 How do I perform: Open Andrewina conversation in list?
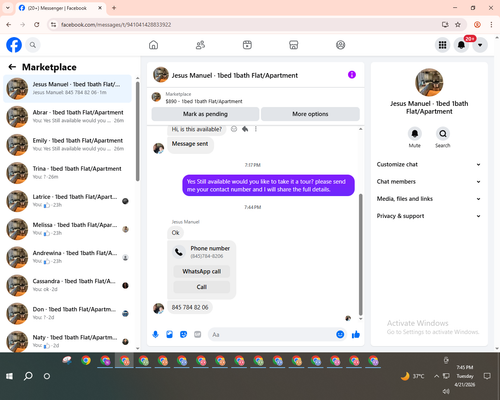67,257
